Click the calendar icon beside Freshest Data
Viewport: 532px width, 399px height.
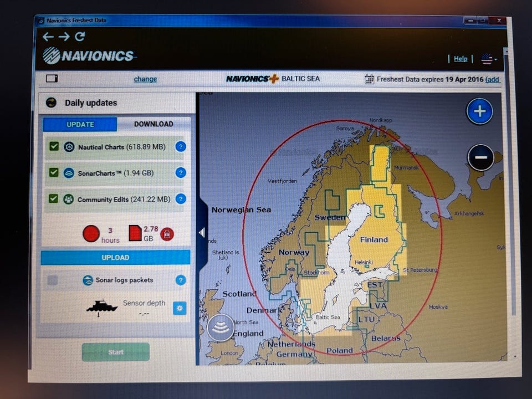369,79
